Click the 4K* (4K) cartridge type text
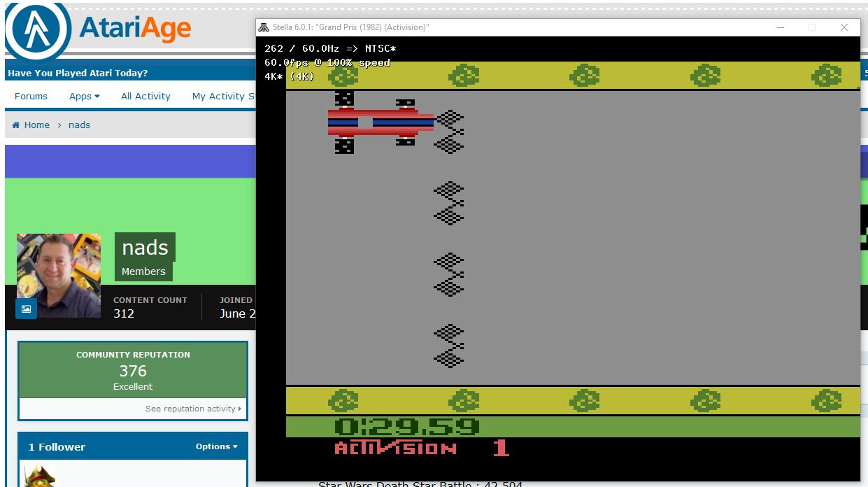The height and width of the screenshot is (487, 868). point(290,77)
